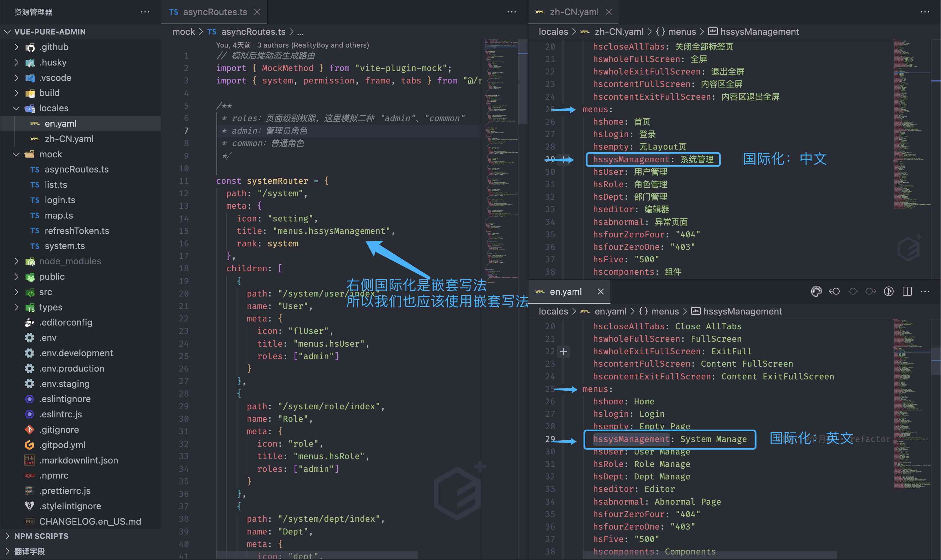The image size is (941, 560).
Task: Open system.ts in the mock folder
Action: coord(65,246)
